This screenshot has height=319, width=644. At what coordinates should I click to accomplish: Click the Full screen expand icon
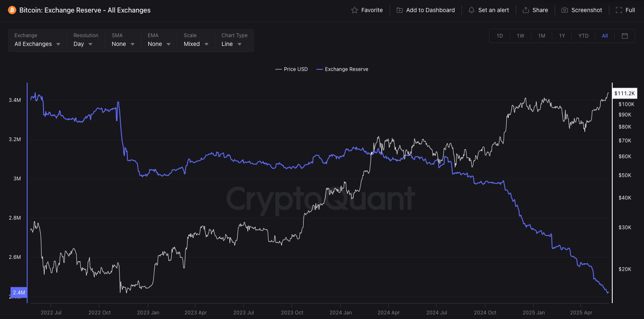click(x=619, y=10)
